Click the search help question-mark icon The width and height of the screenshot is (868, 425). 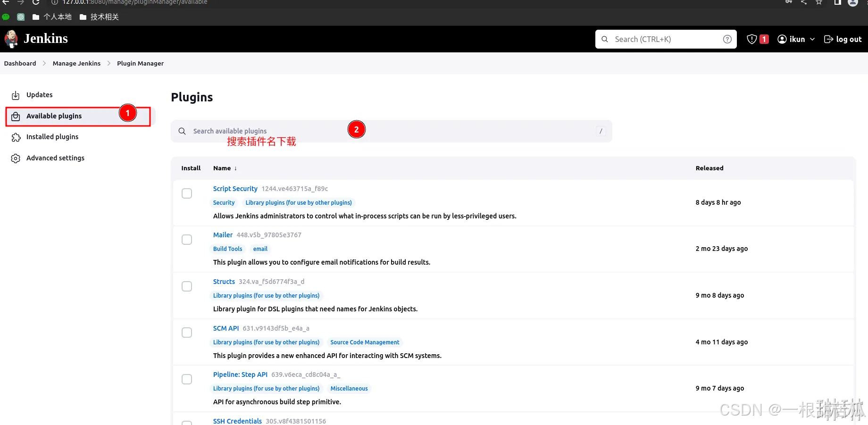click(727, 39)
